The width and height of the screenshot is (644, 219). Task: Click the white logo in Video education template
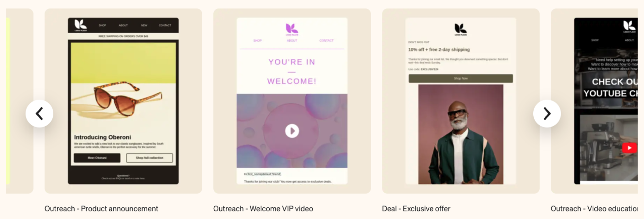point(629,26)
